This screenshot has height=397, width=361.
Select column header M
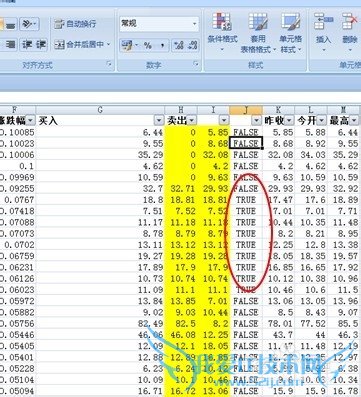344,110
